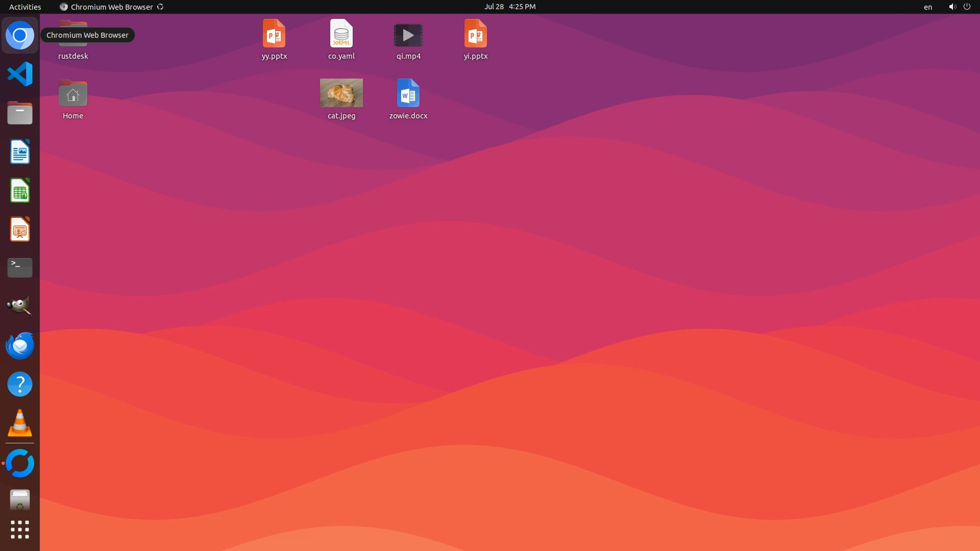This screenshot has width=980, height=551.
Task: Expand system menu via power icon
Action: tap(966, 7)
